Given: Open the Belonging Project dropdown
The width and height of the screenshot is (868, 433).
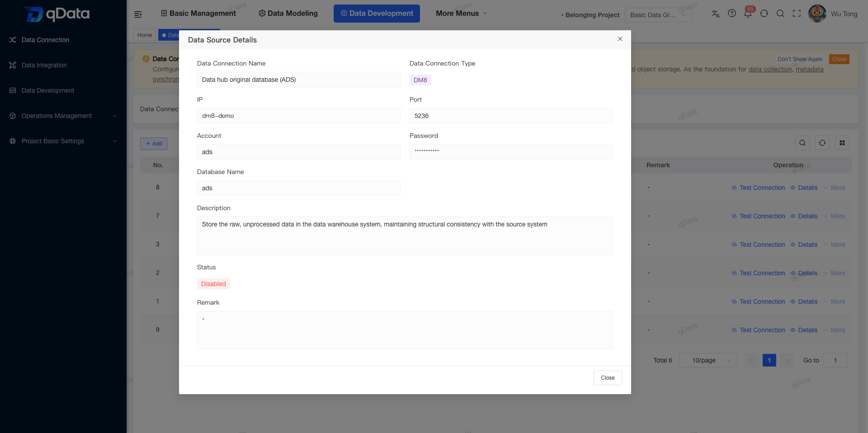Looking at the screenshot, I should point(659,15).
